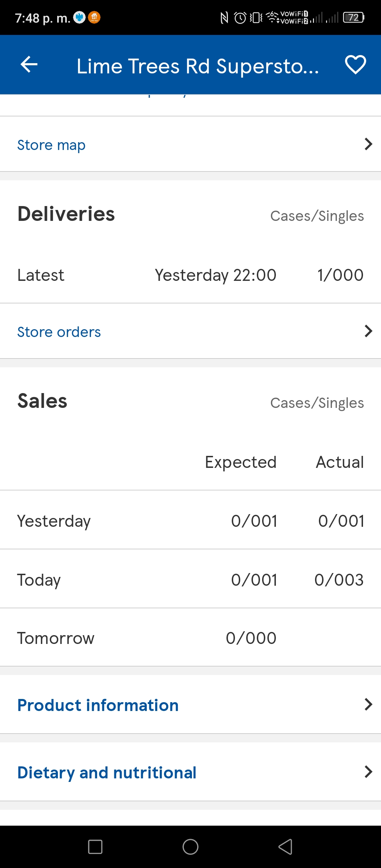Open the Store orders link

point(59,332)
